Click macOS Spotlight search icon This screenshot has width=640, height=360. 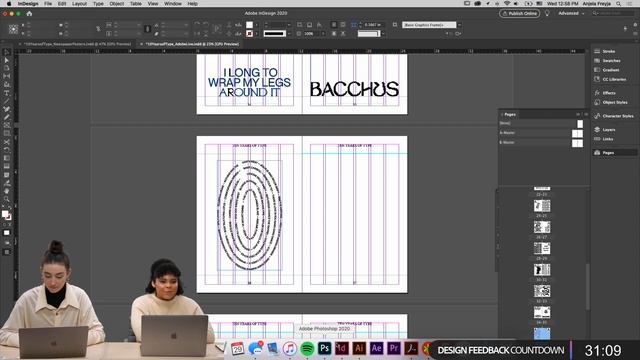tap(618, 4)
